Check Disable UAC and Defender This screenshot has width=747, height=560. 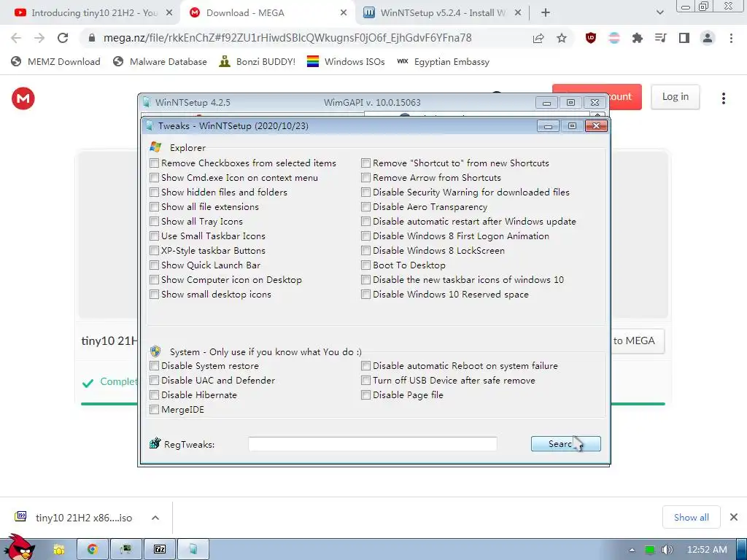point(155,381)
